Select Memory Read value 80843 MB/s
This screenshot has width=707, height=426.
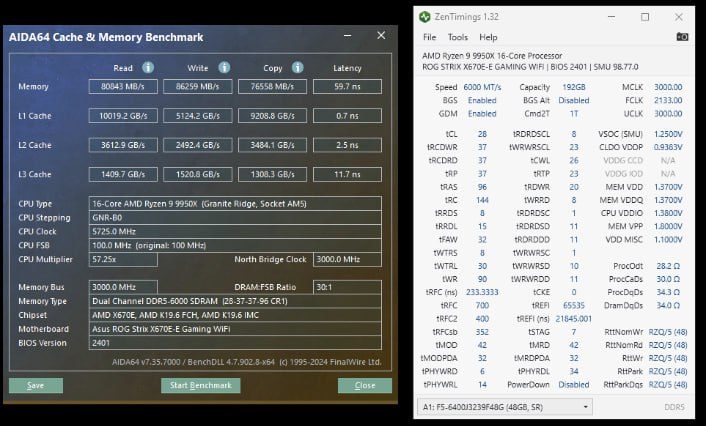click(x=123, y=87)
